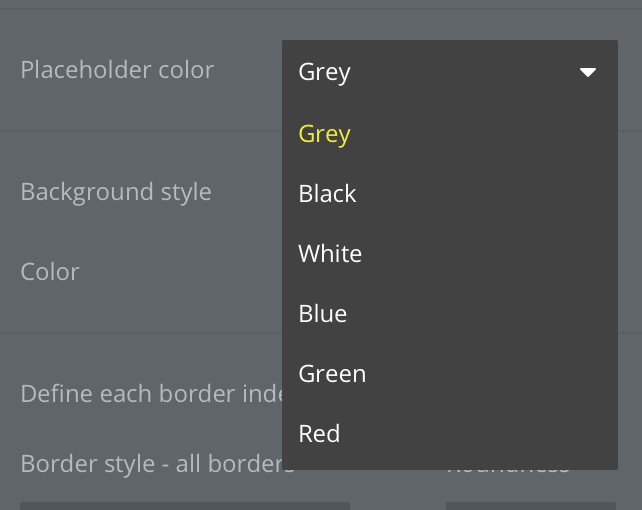This screenshot has height=510, width=642.
Task: Click the Background style label
Action: (x=116, y=192)
